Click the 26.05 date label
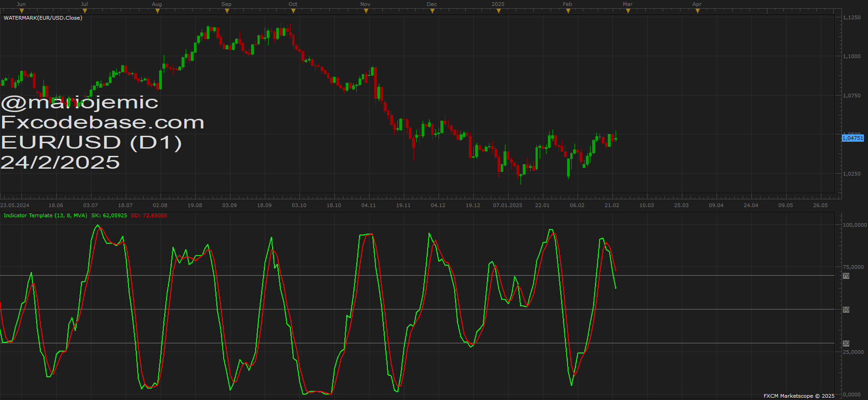The height and width of the screenshot is (400, 868). (820, 205)
